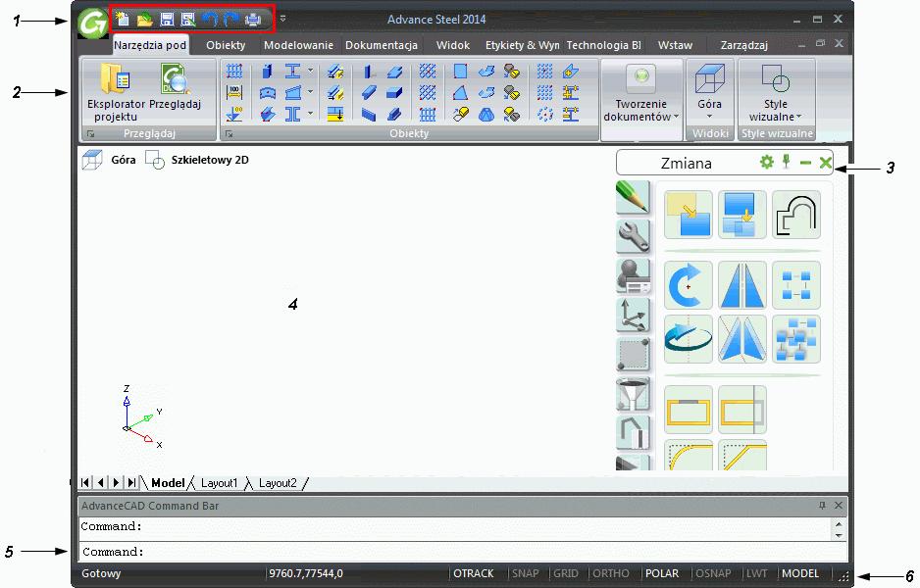920x588 pixels.
Task: Select the curved beam icon
Action: point(268,93)
